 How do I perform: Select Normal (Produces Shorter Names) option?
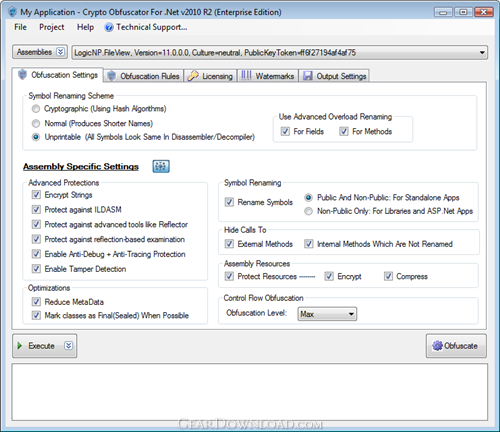[36, 123]
